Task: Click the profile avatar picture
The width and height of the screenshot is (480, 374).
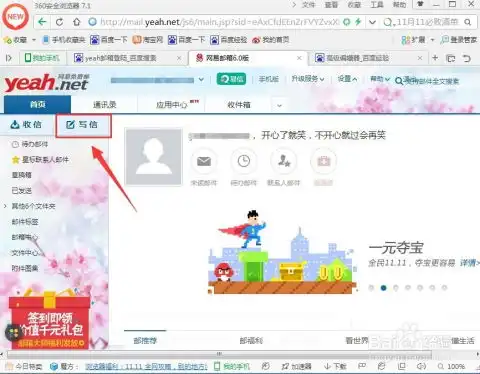Action: [x=154, y=157]
